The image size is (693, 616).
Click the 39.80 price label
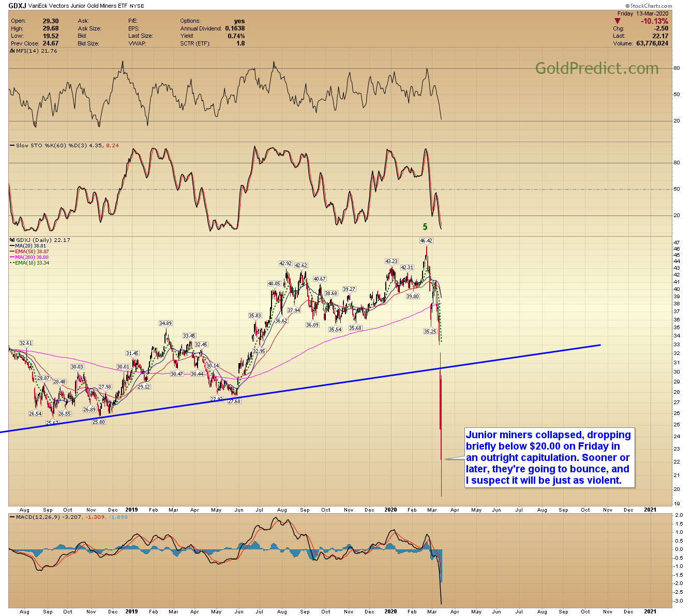click(413, 297)
